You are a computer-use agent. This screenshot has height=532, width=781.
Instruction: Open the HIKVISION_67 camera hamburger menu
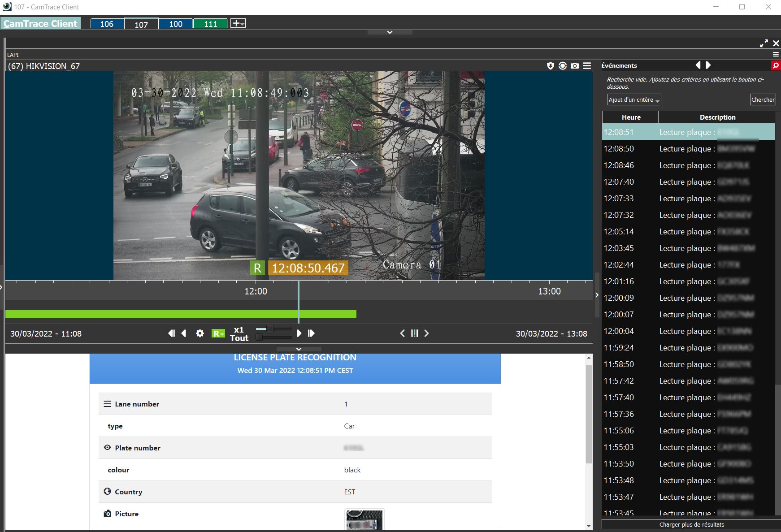point(587,66)
